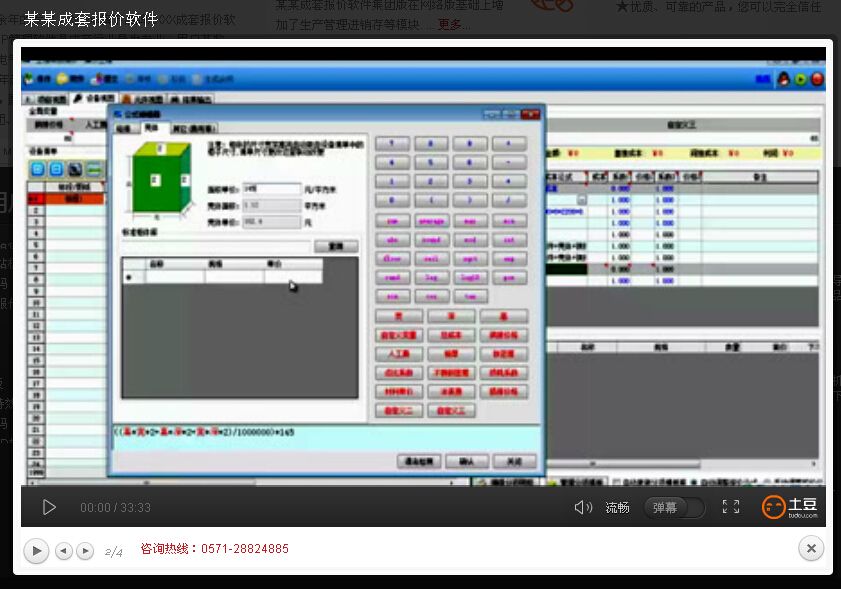This screenshot has height=589, width=841.
Task: Click the 某某成套报价软件 title
Action: pyautogui.click(x=91, y=19)
